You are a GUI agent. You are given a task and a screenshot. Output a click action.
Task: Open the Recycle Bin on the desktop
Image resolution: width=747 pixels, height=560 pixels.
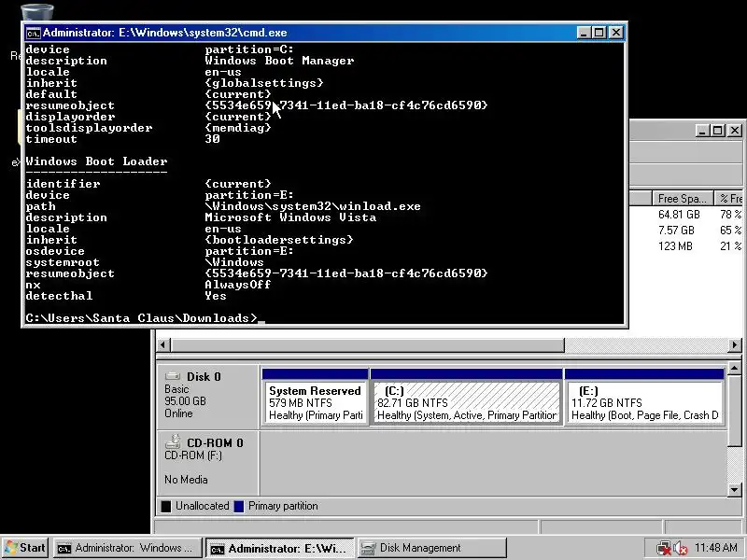click(x=36, y=11)
